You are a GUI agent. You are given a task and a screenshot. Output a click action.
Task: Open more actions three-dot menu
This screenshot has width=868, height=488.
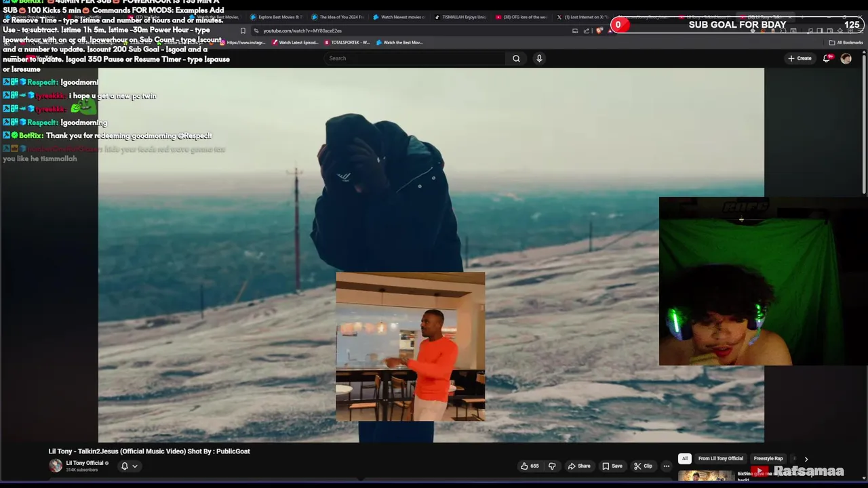pyautogui.click(x=666, y=466)
